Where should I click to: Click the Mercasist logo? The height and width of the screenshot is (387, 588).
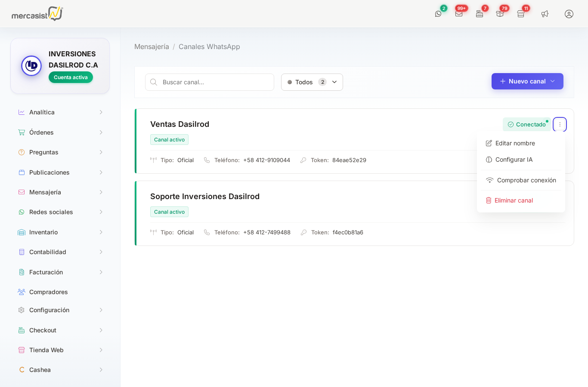[37, 14]
